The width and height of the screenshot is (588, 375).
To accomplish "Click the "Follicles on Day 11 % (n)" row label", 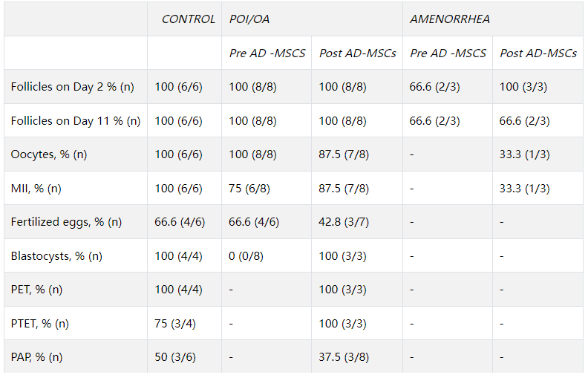I will [76, 121].
